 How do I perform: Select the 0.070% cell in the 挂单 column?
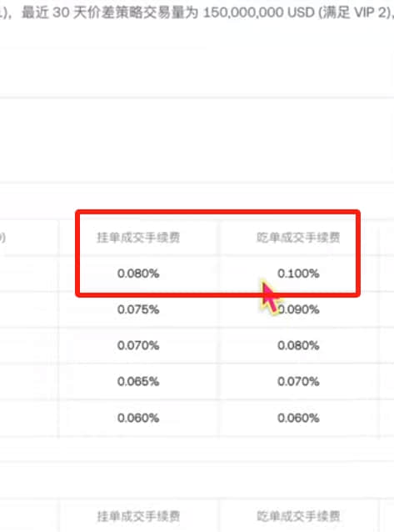138,345
